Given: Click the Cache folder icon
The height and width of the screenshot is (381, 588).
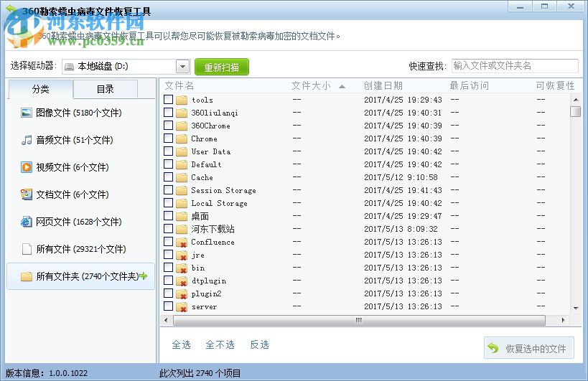Looking at the screenshot, I should (182, 177).
